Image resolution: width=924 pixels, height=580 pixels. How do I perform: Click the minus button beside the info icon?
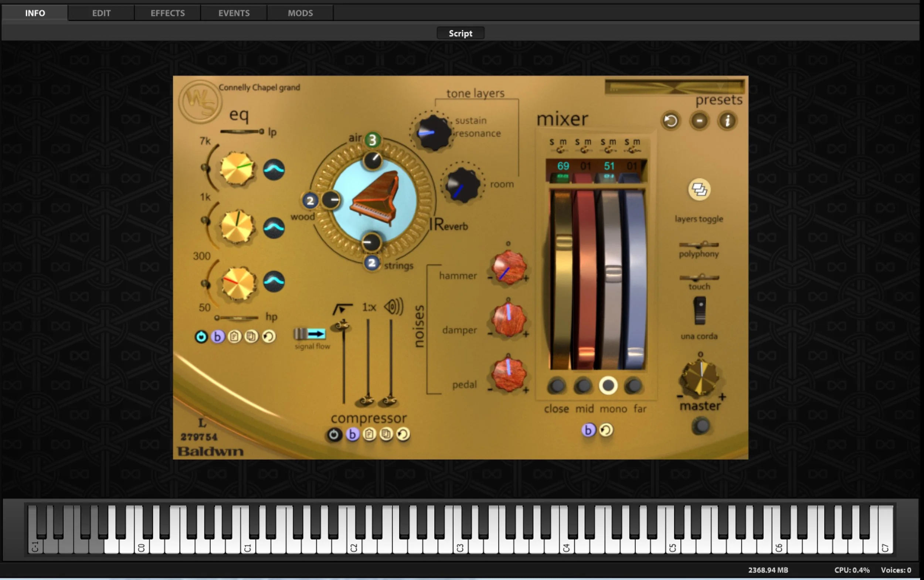click(699, 121)
